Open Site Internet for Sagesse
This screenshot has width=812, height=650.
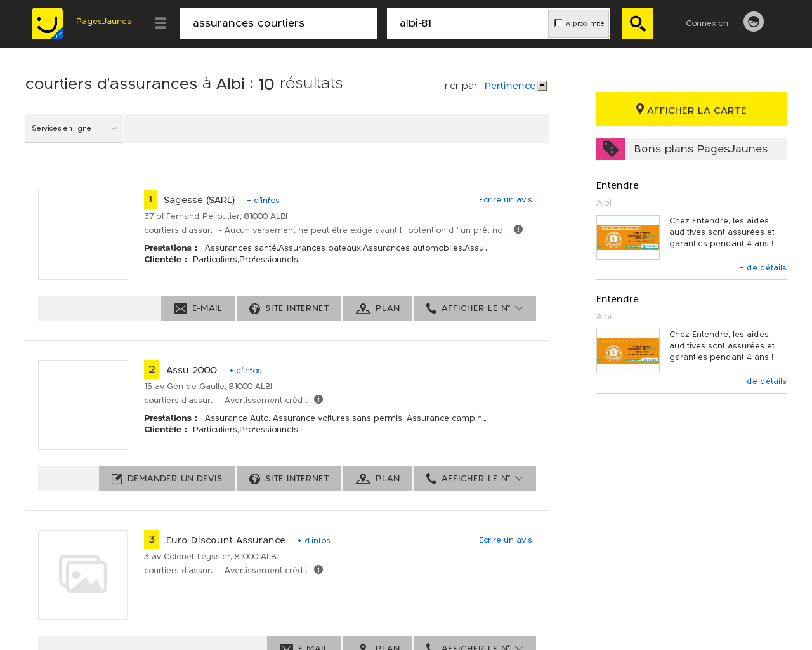289,308
